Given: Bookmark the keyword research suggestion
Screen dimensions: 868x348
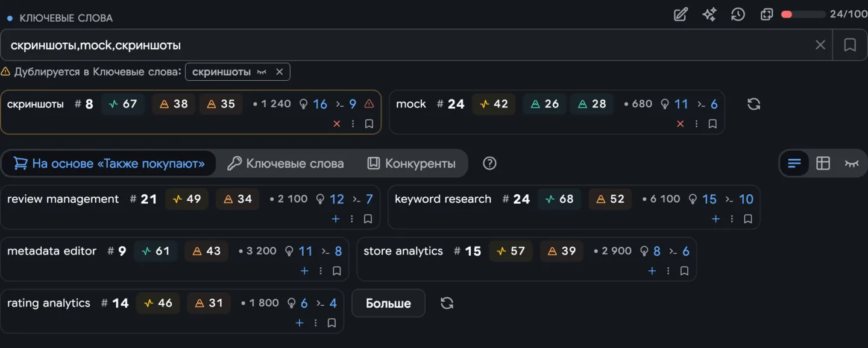Looking at the screenshot, I should coord(748,219).
